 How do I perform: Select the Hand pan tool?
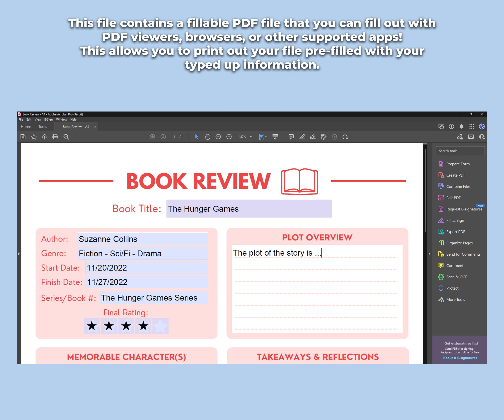207,137
